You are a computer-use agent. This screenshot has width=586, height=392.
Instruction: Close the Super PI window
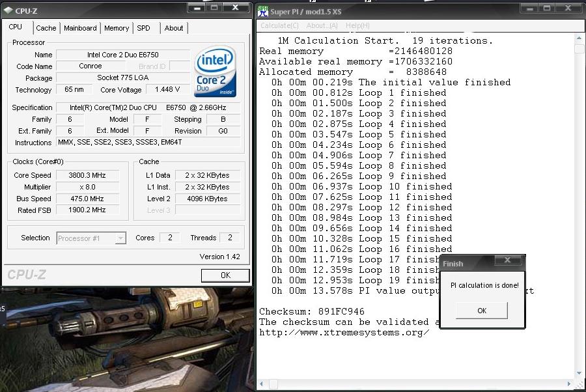[x=568, y=8]
